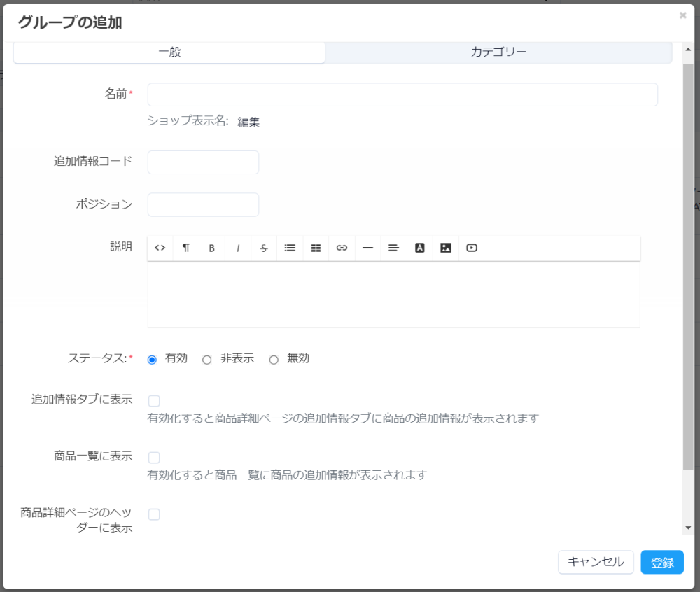700x592 pixels.
Task: Click the dialog's vertical scrollbar thumb
Action: click(x=688, y=267)
